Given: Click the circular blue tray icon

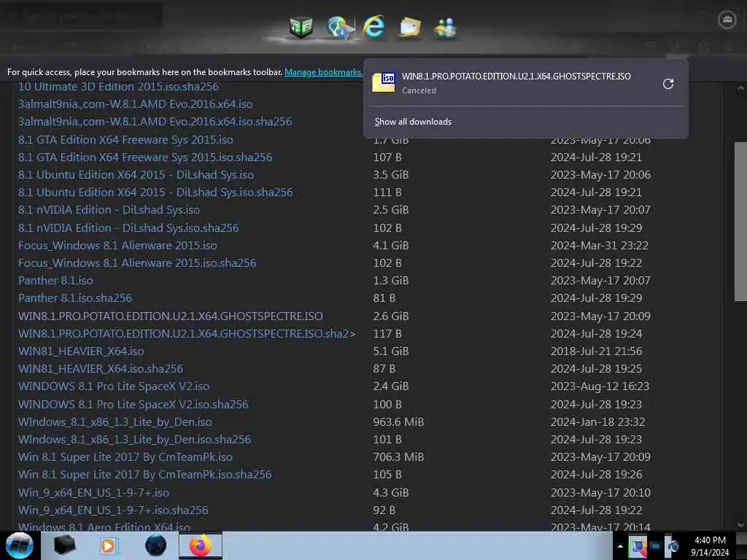Looking at the screenshot, I should tap(673, 546).
